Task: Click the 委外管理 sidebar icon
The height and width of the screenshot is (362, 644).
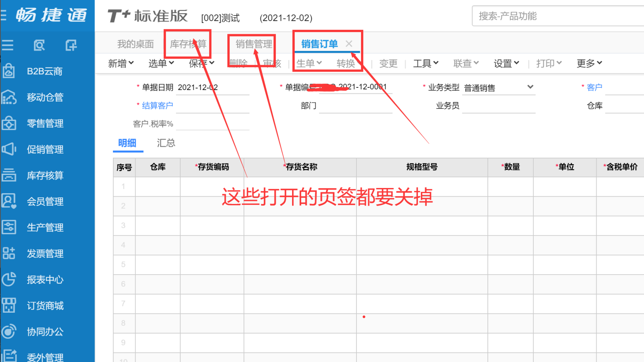Action: [9, 356]
